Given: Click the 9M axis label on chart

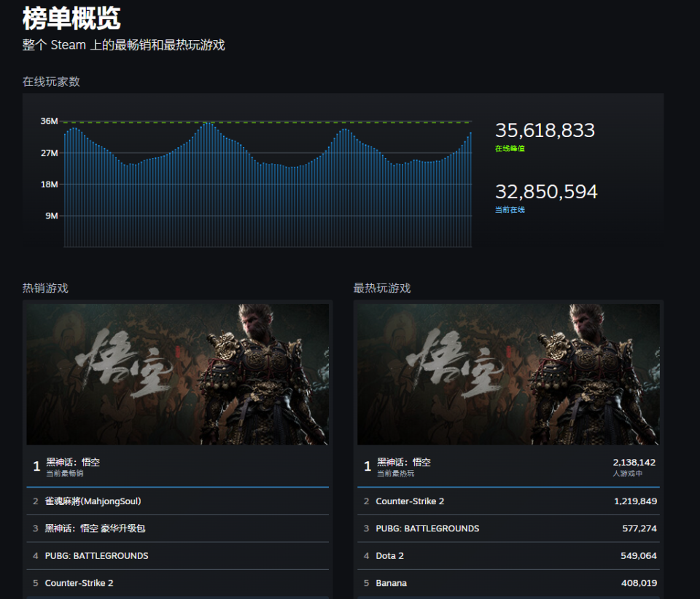Looking at the screenshot, I should [x=52, y=216].
